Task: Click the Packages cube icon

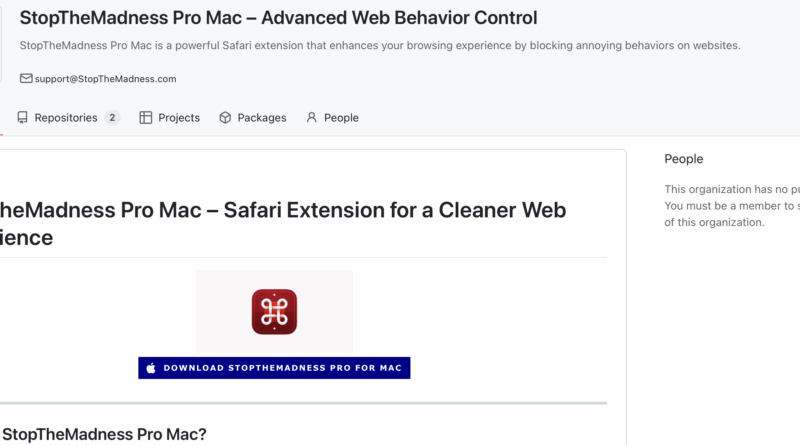Action: (225, 118)
